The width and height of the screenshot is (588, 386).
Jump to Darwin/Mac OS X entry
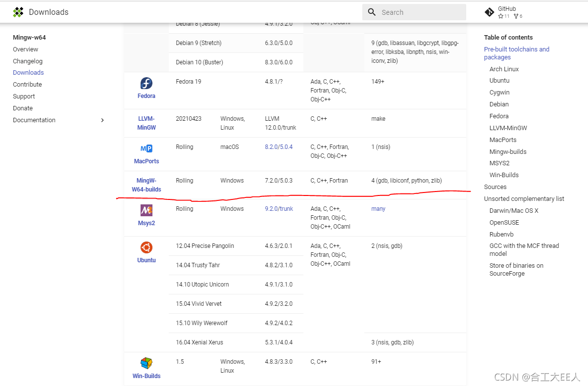click(x=514, y=210)
